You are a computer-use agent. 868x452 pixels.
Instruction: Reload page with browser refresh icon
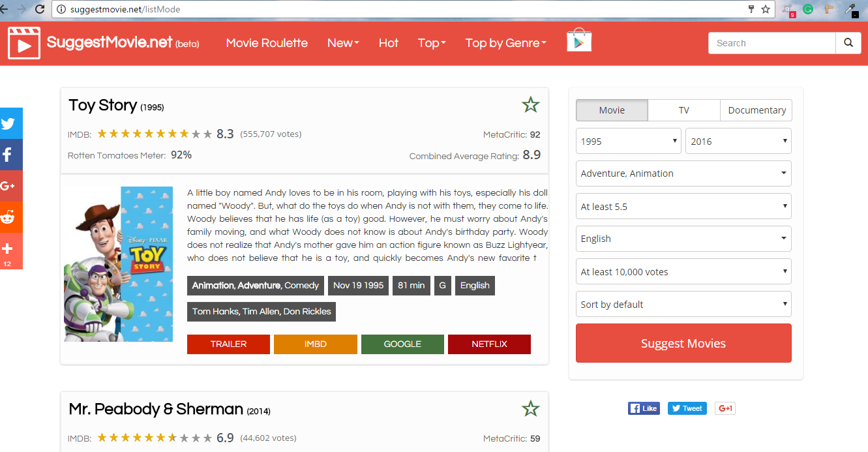40,9
